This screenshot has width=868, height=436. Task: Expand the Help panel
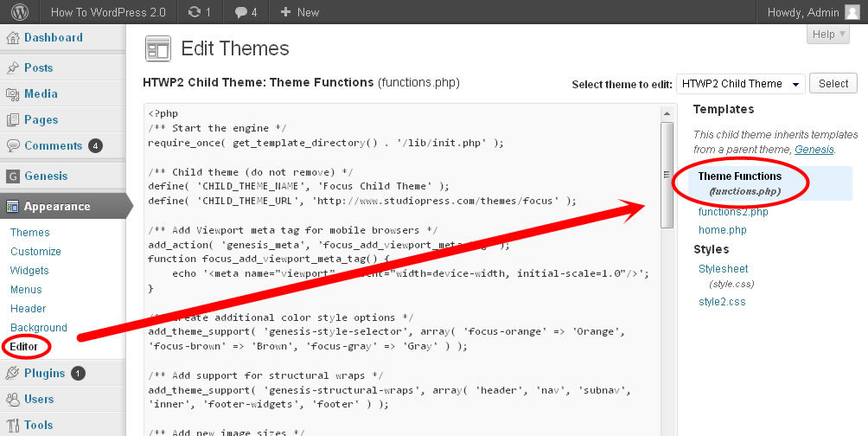point(829,35)
